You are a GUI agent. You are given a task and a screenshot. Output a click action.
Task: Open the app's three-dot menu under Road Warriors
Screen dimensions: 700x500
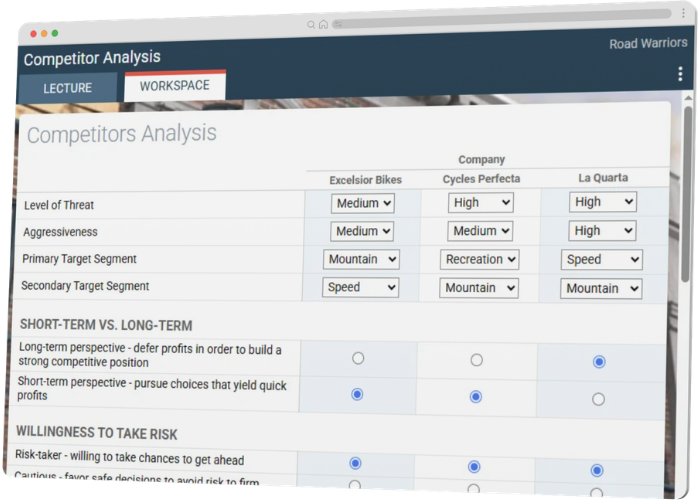pyautogui.click(x=680, y=74)
